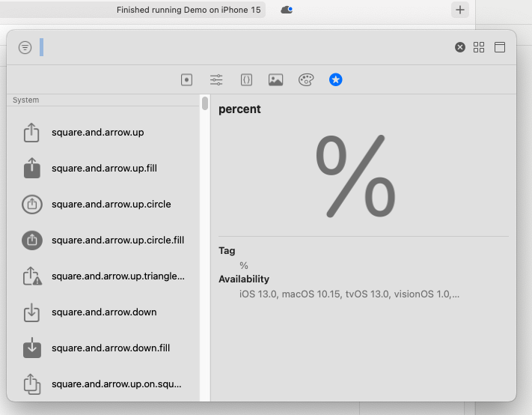This screenshot has height=415, width=532.
Task: Click the 'square.and.arrow.up.fill' name text
Action: pyautogui.click(x=104, y=169)
